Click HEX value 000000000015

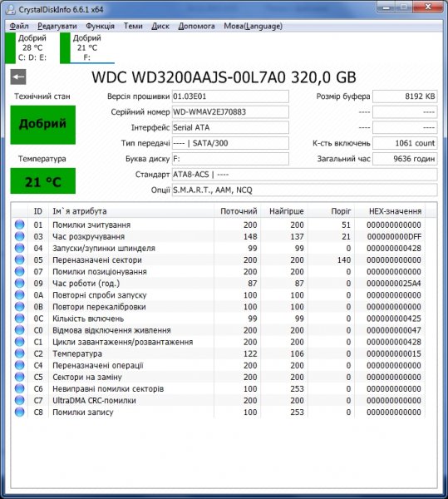394,353
